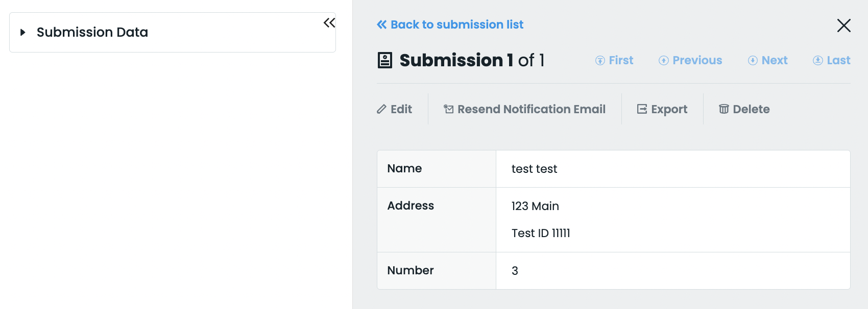The height and width of the screenshot is (309, 868).
Task: Click the 'Test ID 11111' address line
Action: [x=541, y=233]
